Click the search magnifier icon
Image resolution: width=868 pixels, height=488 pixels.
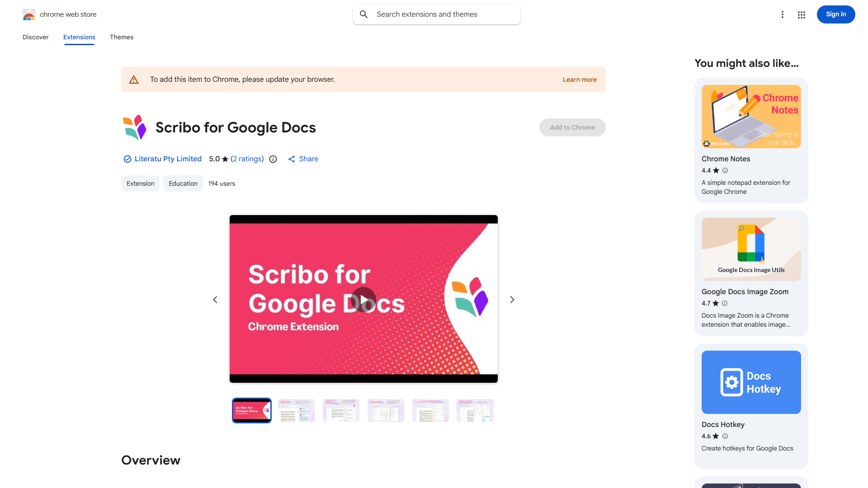(364, 14)
